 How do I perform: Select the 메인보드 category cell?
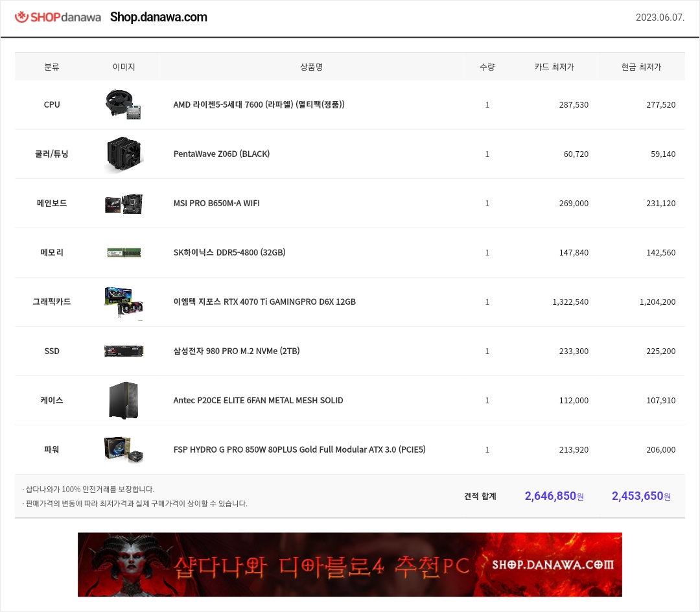tap(52, 203)
